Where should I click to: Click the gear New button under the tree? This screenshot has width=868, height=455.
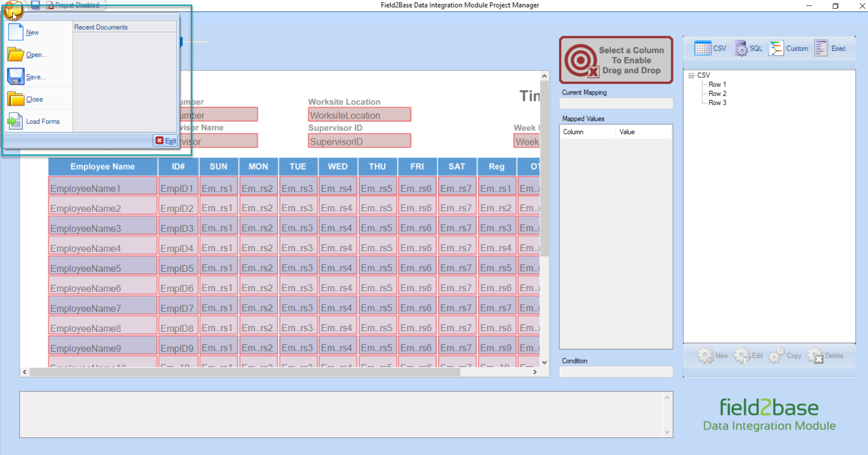click(713, 356)
